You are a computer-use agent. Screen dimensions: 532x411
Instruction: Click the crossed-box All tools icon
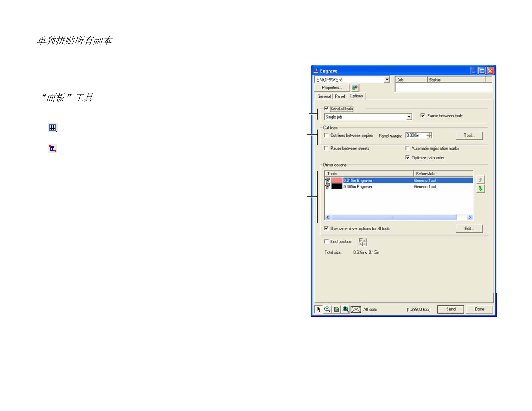356,309
